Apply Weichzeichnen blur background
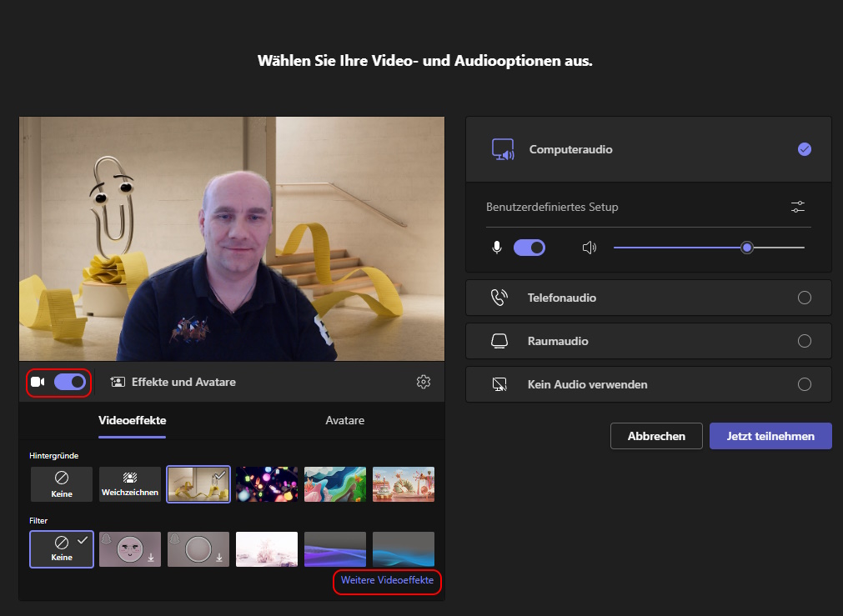 click(x=130, y=484)
